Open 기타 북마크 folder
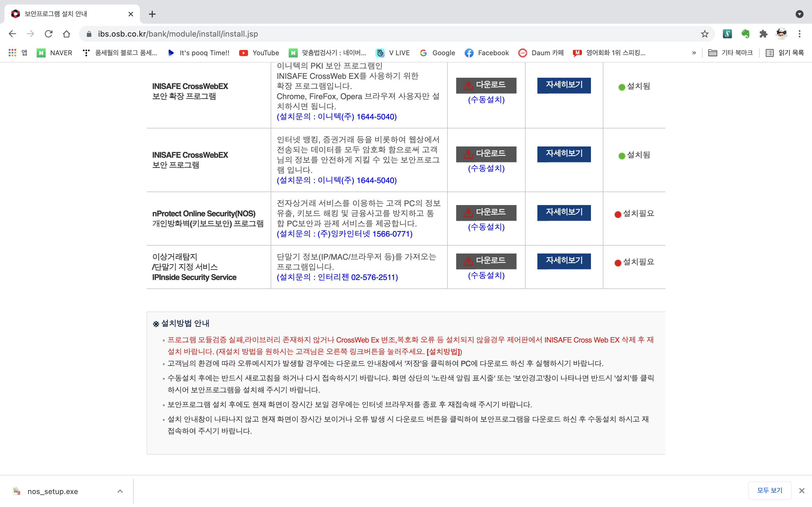The width and height of the screenshot is (812, 507). [731, 53]
